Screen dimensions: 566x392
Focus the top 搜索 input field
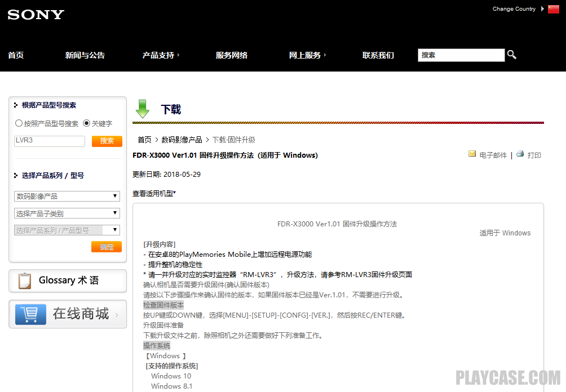click(x=461, y=55)
